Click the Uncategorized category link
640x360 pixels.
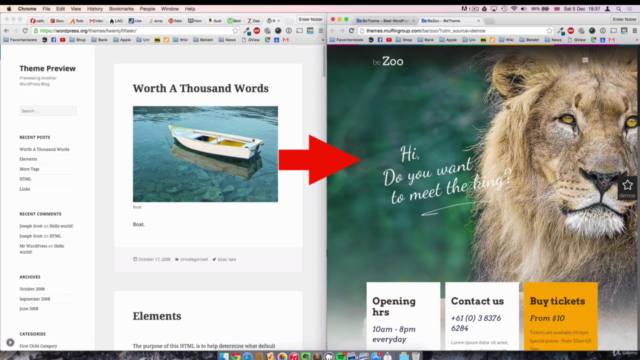pos(194,259)
